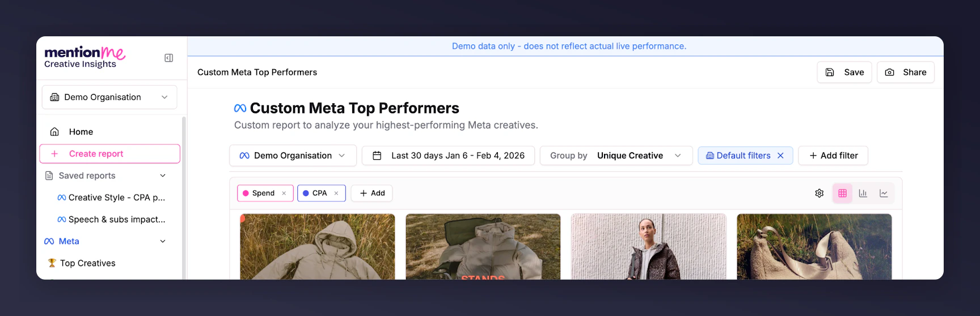Open the beige handbag thumbnail
Screen dimensions: 980x316
pyautogui.click(x=814, y=247)
